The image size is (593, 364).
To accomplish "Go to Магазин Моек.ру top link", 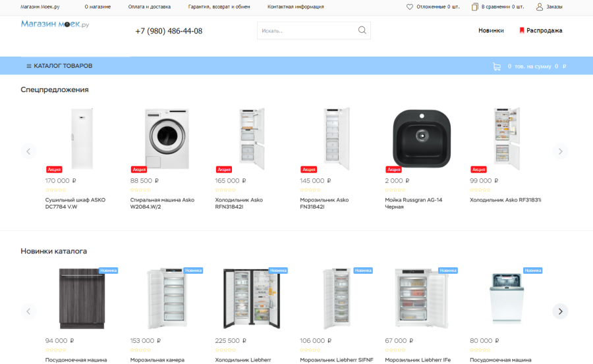I will coord(40,7).
